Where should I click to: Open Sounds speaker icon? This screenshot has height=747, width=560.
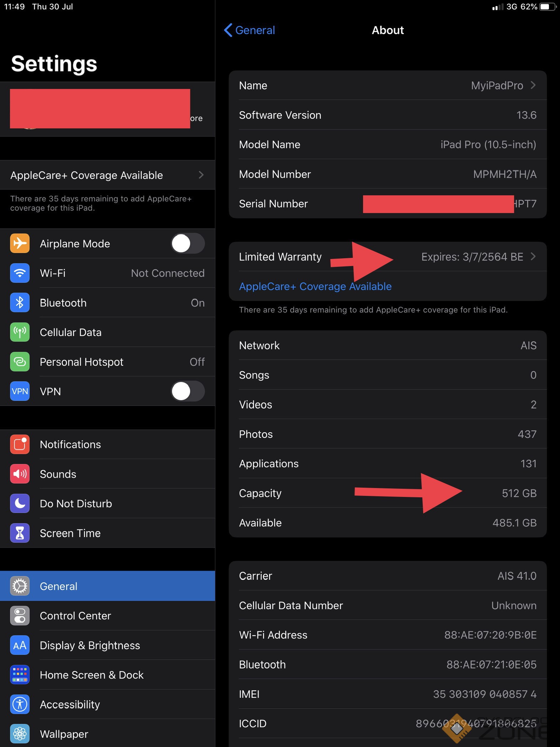tap(20, 474)
